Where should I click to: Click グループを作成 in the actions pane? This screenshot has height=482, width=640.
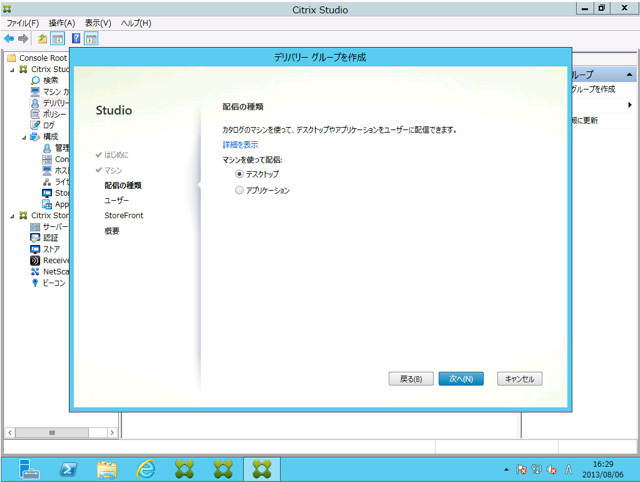click(x=593, y=89)
